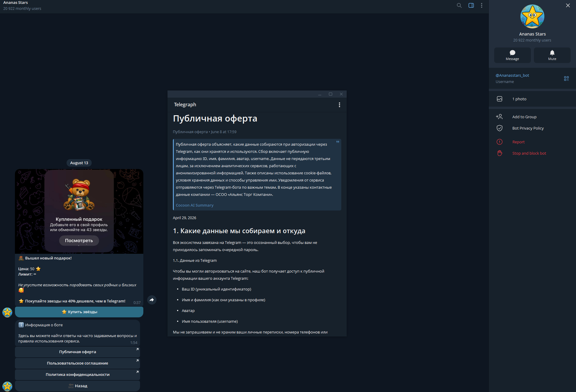Search messages in the Ananas Stars chat
The height and width of the screenshot is (392, 576).
[459, 5]
